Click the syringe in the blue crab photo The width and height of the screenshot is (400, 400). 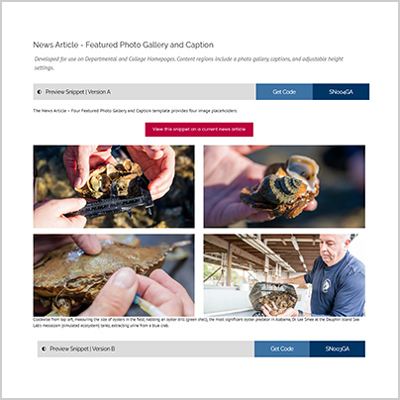[x=149, y=305]
